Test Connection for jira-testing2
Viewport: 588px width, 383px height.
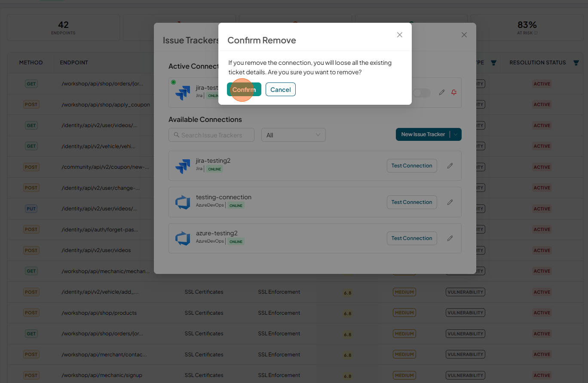[x=412, y=165]
